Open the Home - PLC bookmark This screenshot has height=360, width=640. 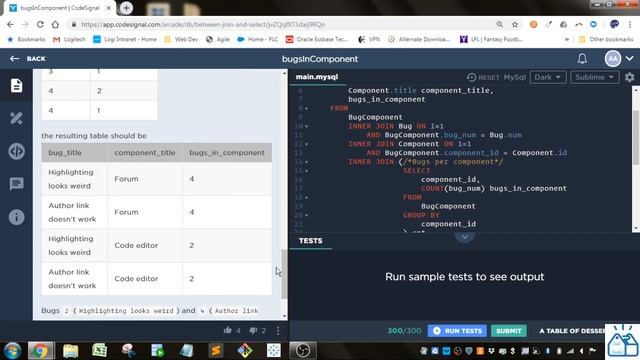coord(258,40)
